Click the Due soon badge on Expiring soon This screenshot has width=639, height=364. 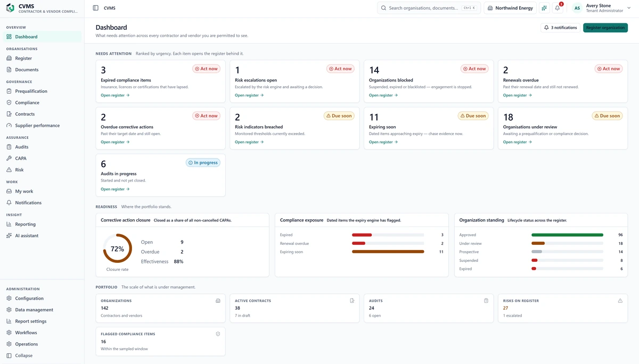tap(473, 115)
